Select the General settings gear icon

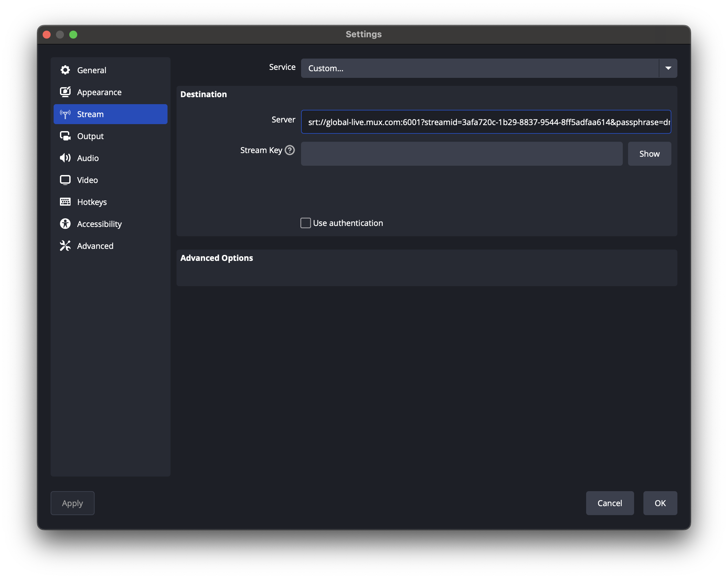tap(65, 70)
